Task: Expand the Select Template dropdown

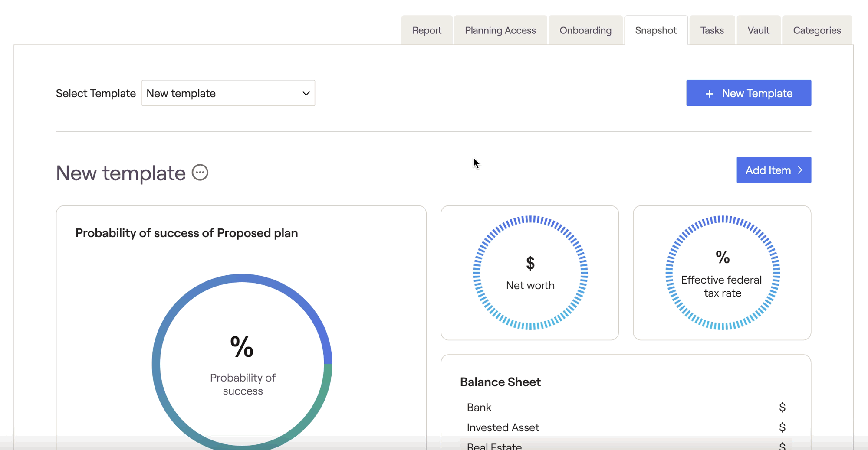Action: coord(228,93)
